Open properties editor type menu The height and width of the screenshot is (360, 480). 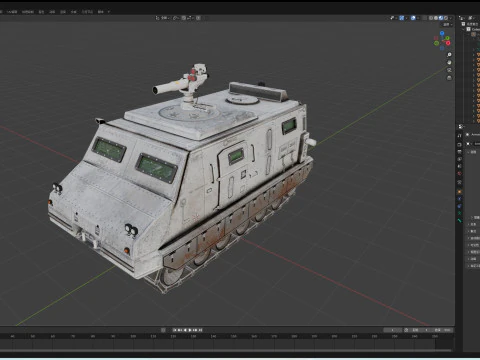pos(460,127)
